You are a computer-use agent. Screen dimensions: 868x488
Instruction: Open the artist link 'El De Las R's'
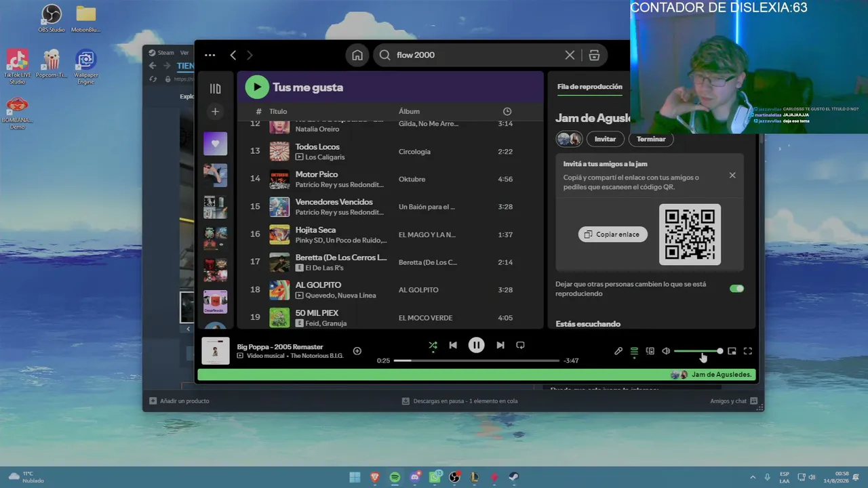(324, 268)
